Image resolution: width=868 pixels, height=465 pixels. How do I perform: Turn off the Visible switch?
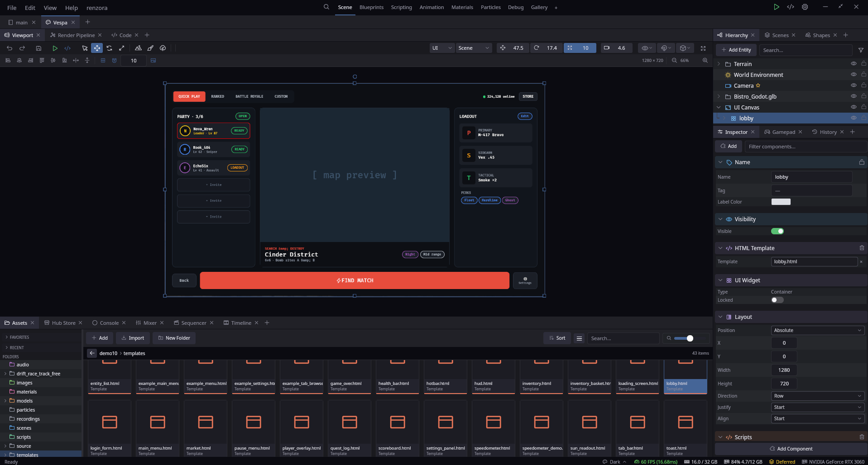(x=777, y=231)
